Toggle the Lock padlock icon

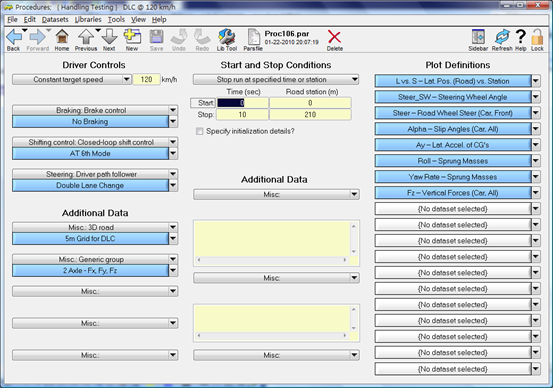[537, 37]
